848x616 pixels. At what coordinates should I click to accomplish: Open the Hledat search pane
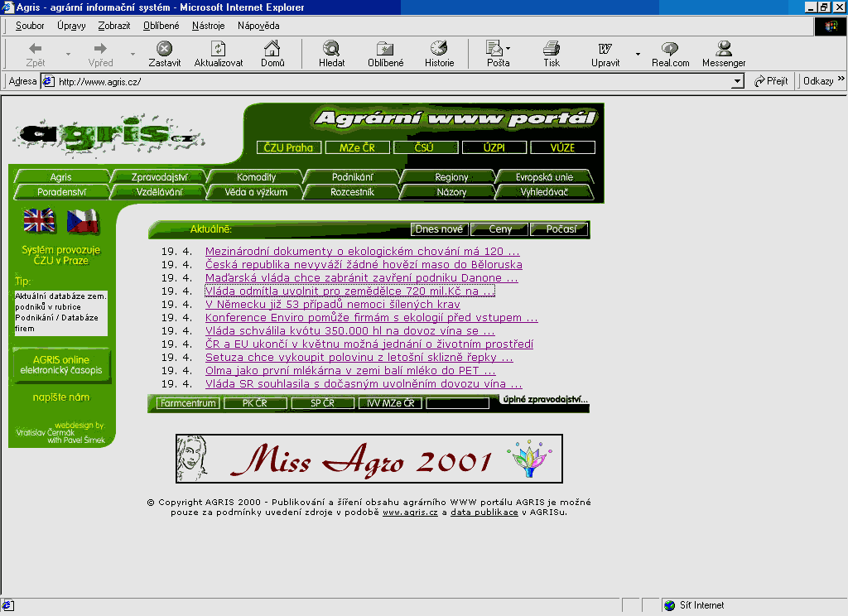click(x=331, y=54)
